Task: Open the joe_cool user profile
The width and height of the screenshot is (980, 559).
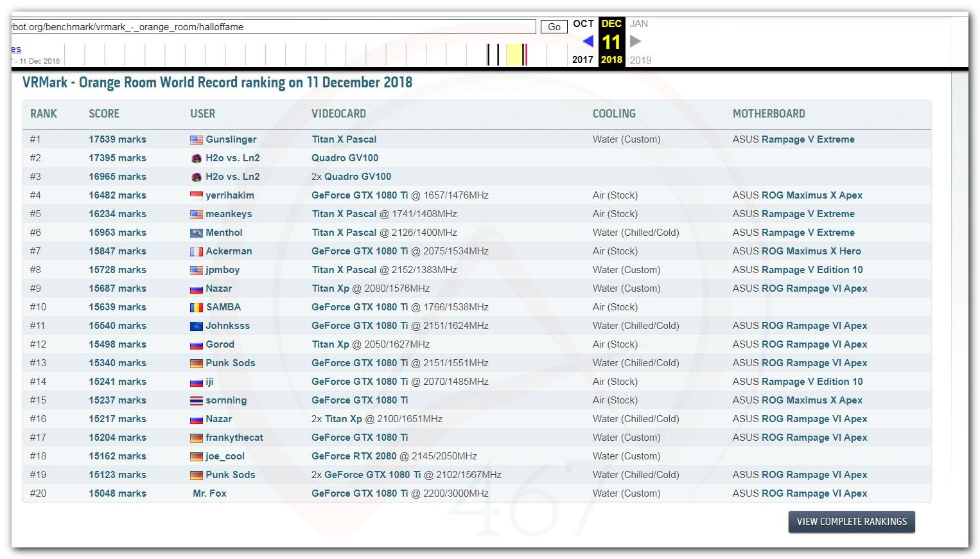Action: click(225, 456)
